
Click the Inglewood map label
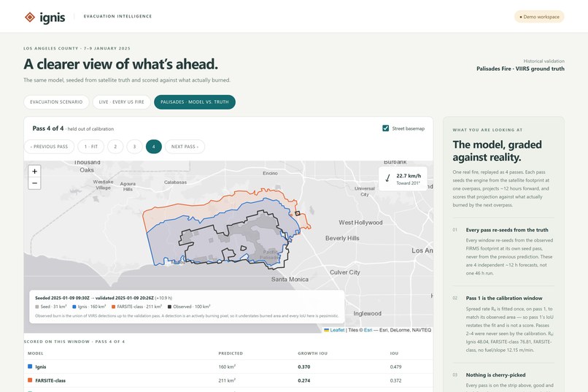[368, 314]
